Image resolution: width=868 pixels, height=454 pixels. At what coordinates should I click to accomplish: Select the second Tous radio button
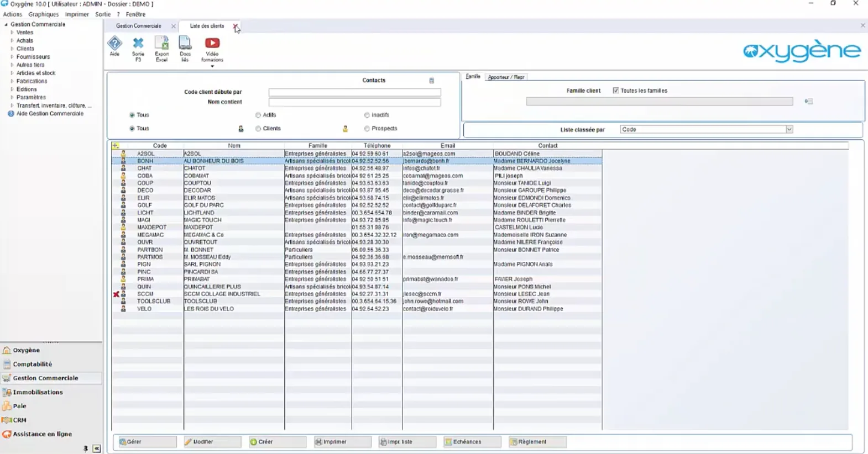click(132, 129)
